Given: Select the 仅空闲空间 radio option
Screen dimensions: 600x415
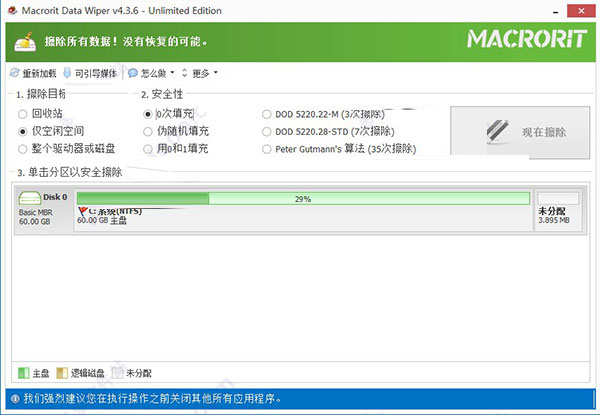Looking at the screenshot, I should pos(23,132).
